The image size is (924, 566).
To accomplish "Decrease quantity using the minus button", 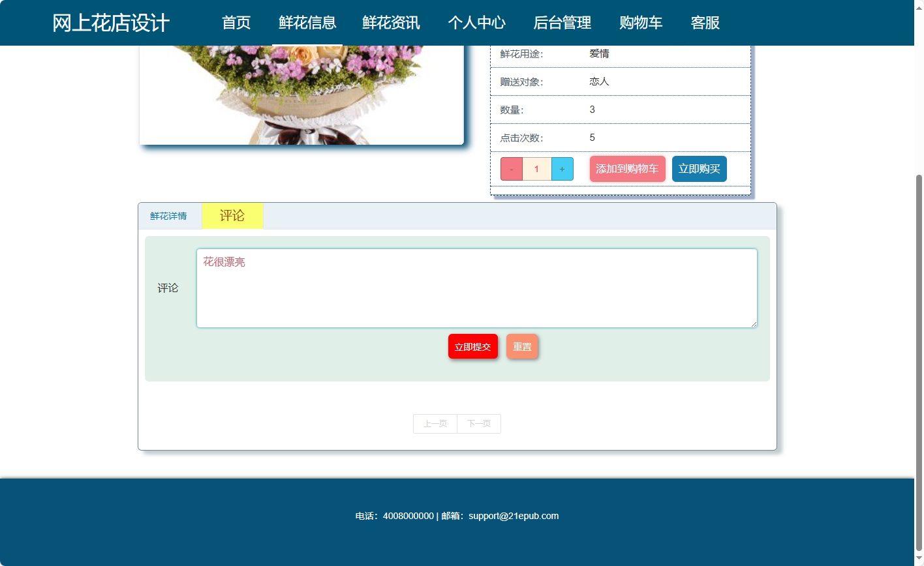I will click(511, 168).
